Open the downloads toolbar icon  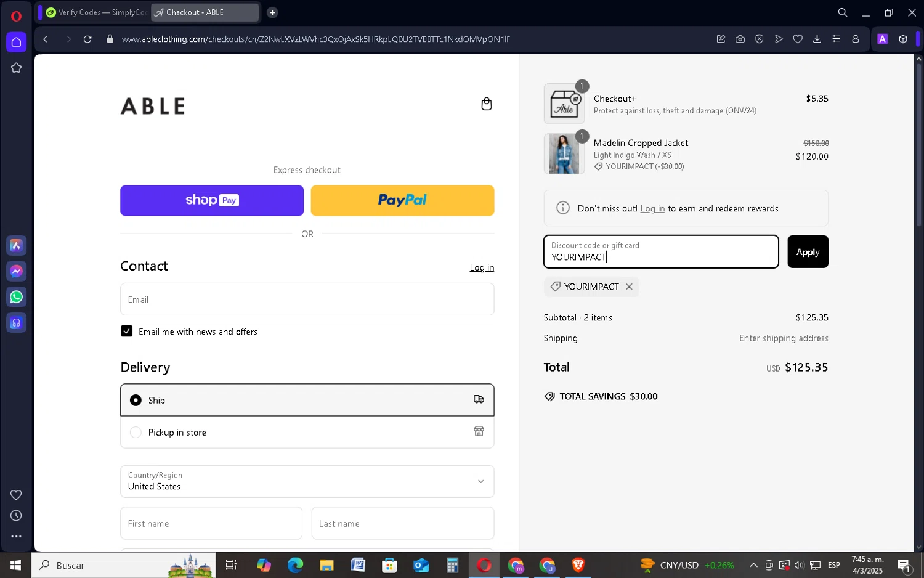[817, 39]
